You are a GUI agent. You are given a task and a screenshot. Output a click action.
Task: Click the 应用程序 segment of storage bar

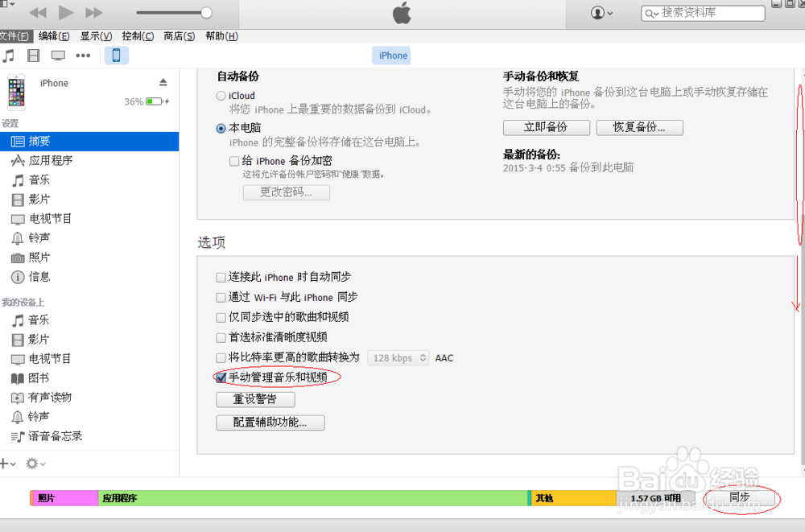pyautogui.click(x=312, y=498)
